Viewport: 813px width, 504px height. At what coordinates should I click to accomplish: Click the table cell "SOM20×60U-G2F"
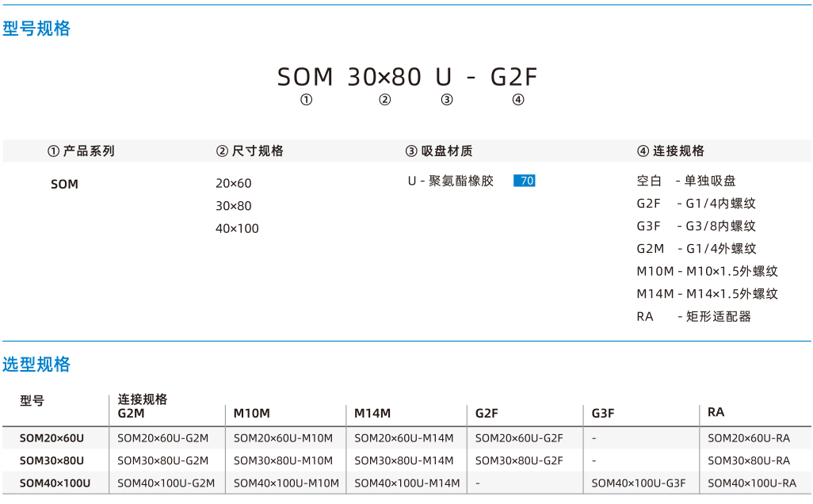[x=519, y=438]
